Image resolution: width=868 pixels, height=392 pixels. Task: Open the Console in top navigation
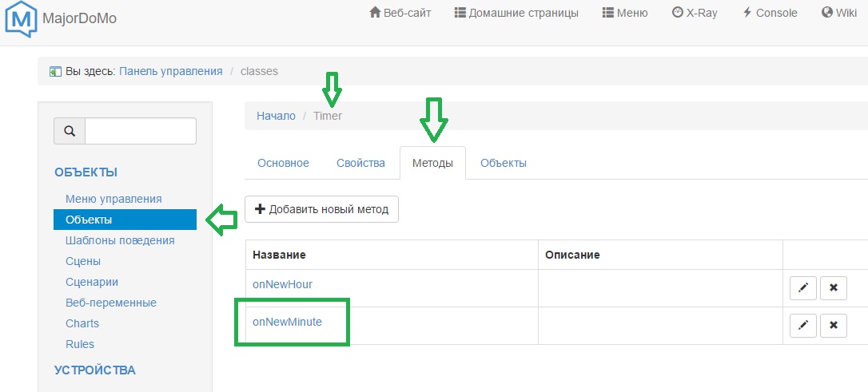tap(770, 13)
